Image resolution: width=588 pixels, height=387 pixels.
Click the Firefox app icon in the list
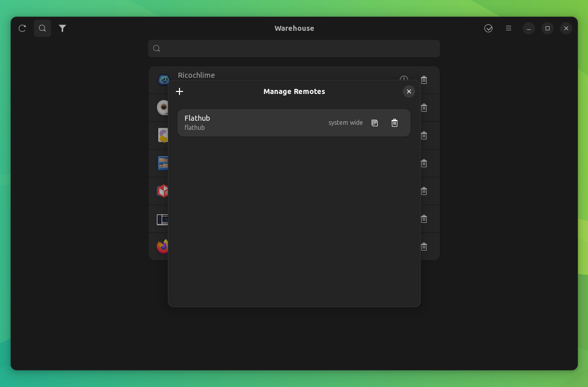pos(163,247)
